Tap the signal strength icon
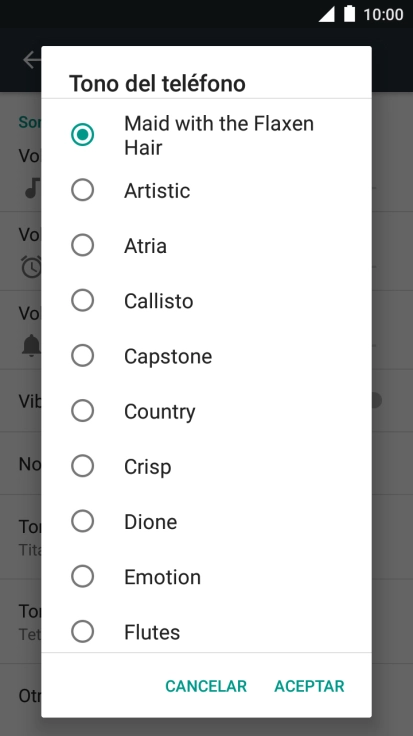 click(x=327, y=14)
